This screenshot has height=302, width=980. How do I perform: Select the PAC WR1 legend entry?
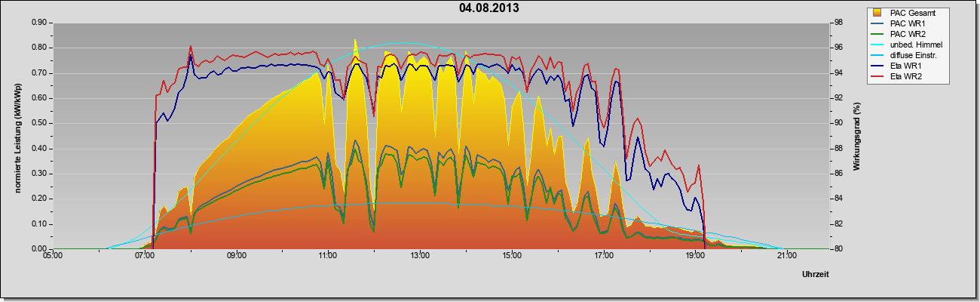(907, 23)
